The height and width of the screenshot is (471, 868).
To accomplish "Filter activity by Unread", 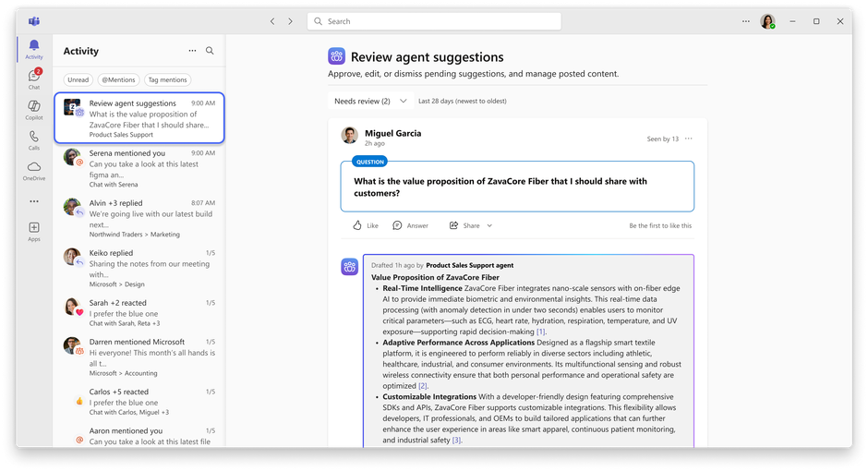I will tap(78, 79).
